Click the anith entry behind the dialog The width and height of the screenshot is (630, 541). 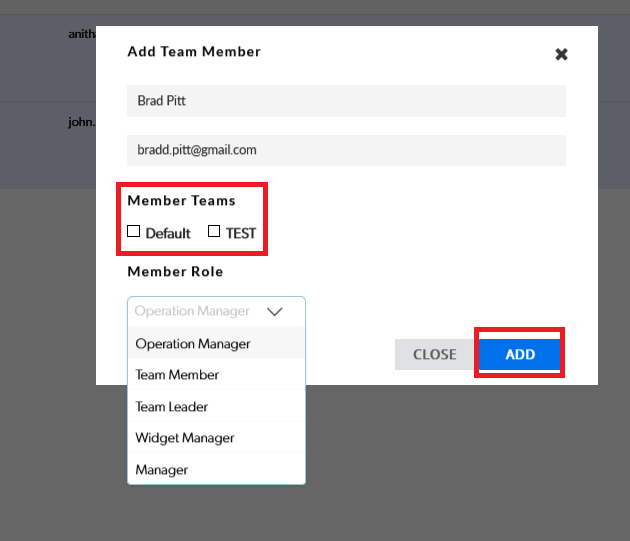[81, 33]
